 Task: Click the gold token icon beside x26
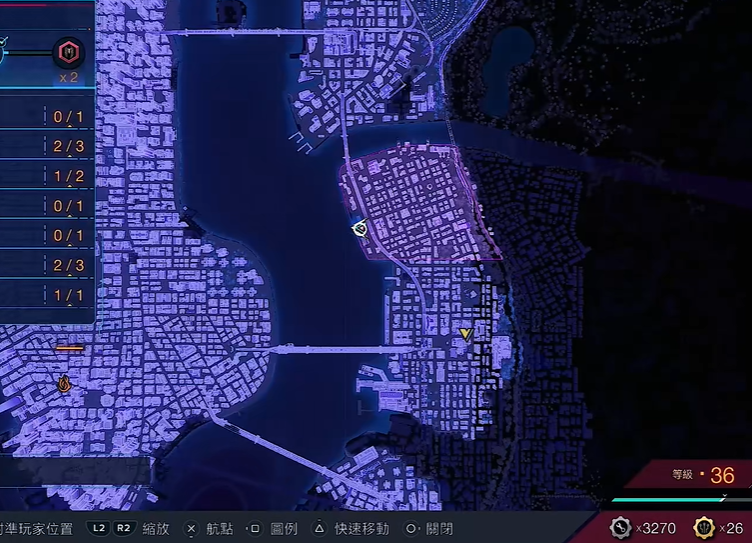tap(704, 528)
